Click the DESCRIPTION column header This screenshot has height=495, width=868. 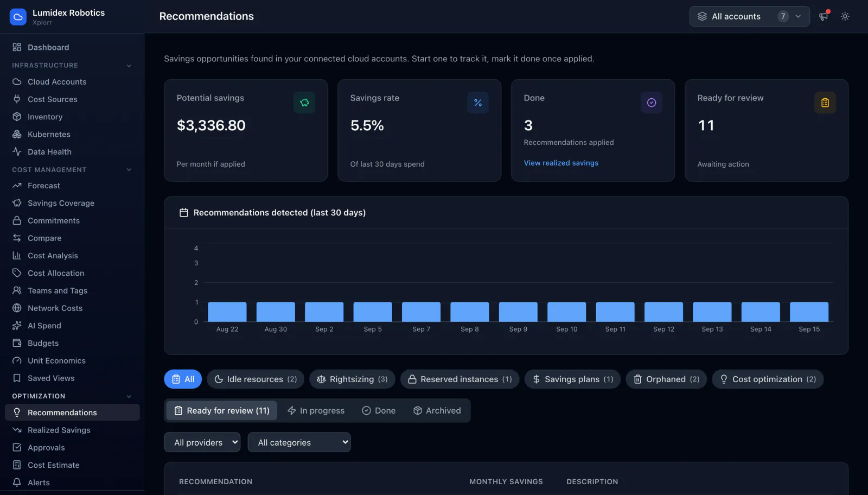click(592, 482)
